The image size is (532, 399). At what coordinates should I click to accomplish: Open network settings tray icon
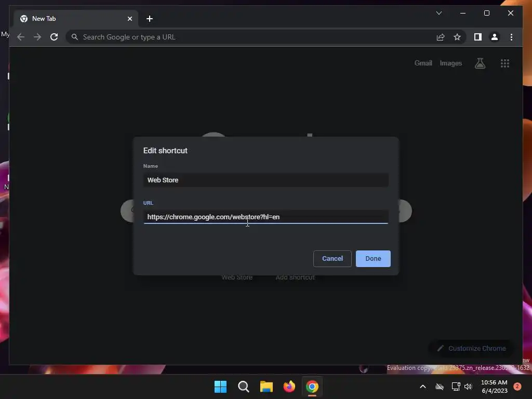click(x=456, y=387)
